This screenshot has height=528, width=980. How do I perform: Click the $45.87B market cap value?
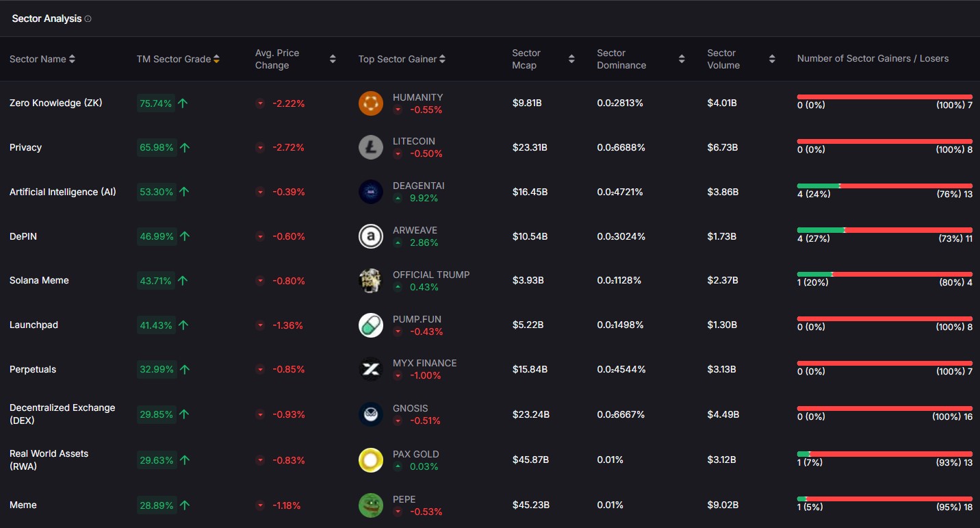(x=531, y=460)
